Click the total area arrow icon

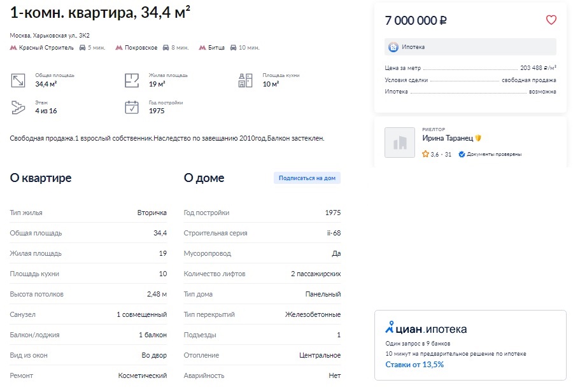18,80
